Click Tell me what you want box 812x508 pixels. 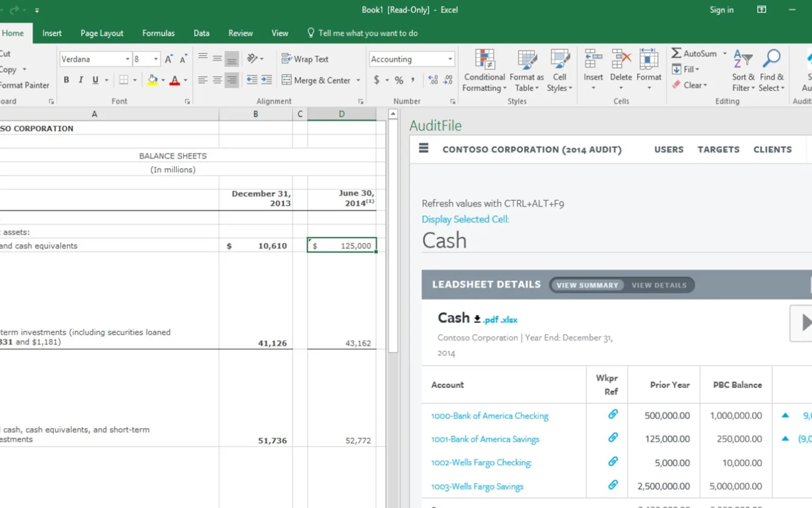(362, 33)
